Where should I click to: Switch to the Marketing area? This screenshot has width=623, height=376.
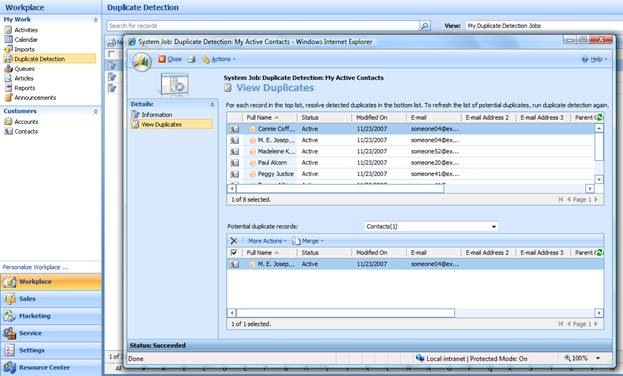click(50, 316)
